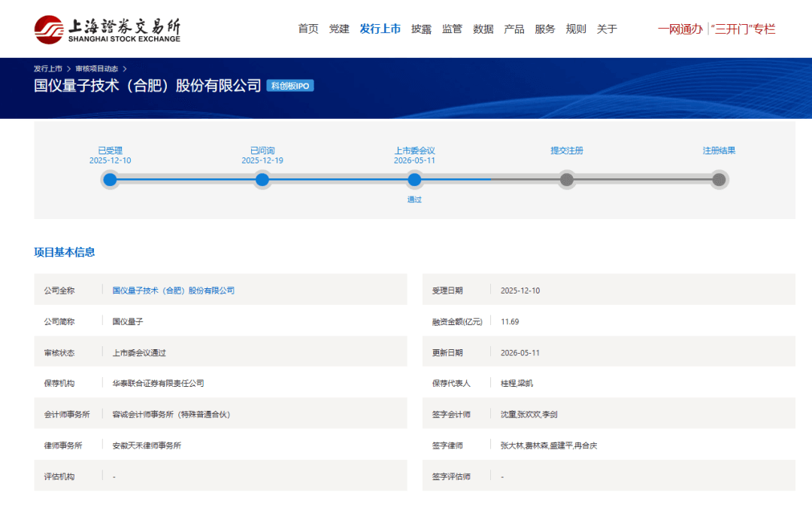This screenshot has width=812, height=508.
Task: Go to 审核项目动态 breadcrumb link
Action: pos(97,68)
